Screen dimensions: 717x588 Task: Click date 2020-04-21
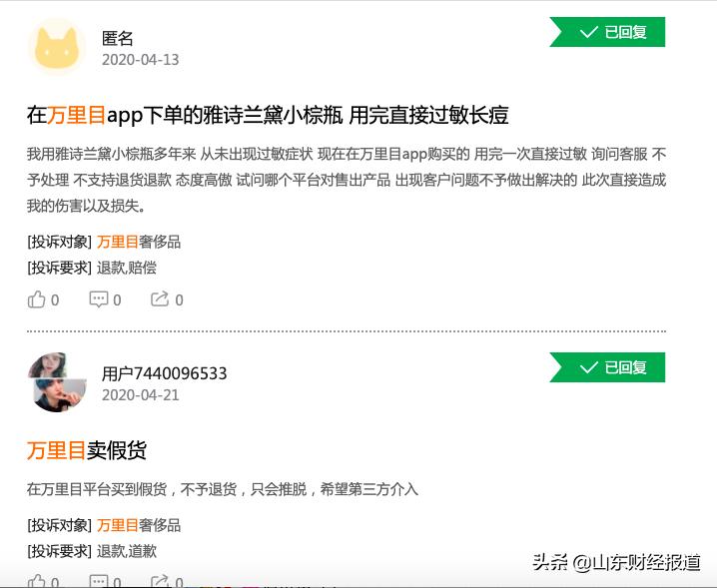pyautogui.click(x=141, y=395)
